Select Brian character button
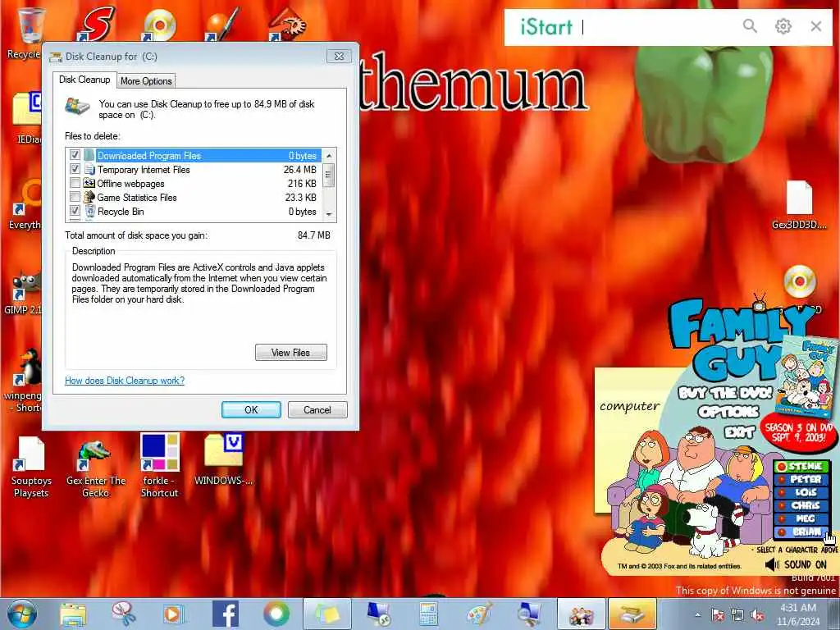Viewport: 840px width, 630px height. 802,532
